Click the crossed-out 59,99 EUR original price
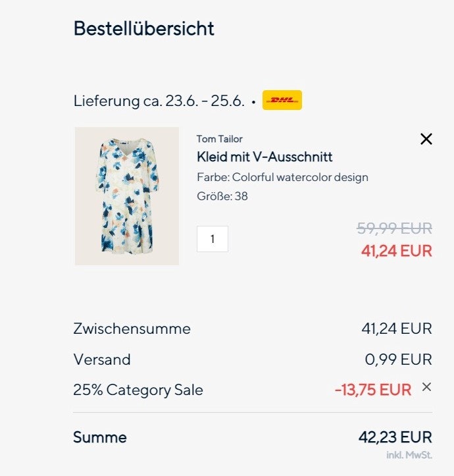Image resolution: width=454 pixels, height=476 pixels. (394, 228)
